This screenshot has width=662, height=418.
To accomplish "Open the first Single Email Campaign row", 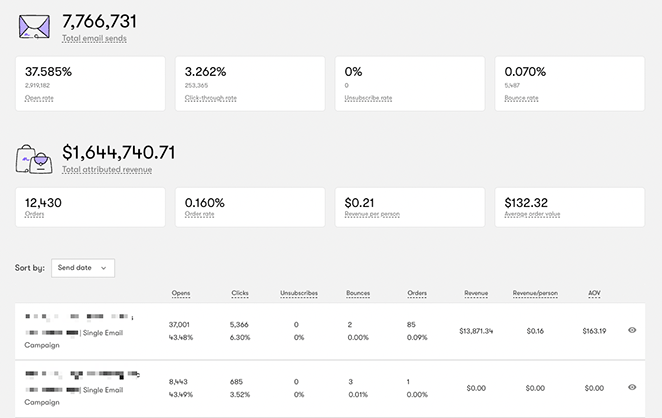I will point(80,332).
